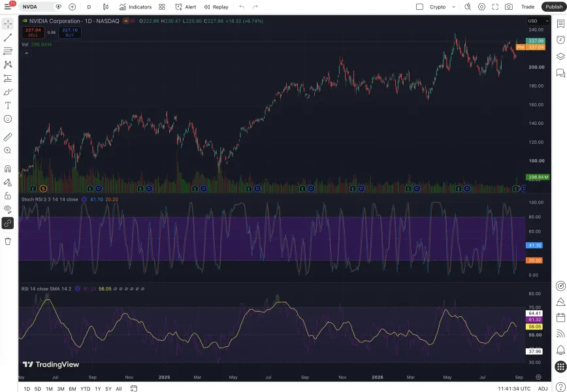This screenshot has width=567, height=392.
Task: Open the hamburger main menu
Action: (8, 7)
